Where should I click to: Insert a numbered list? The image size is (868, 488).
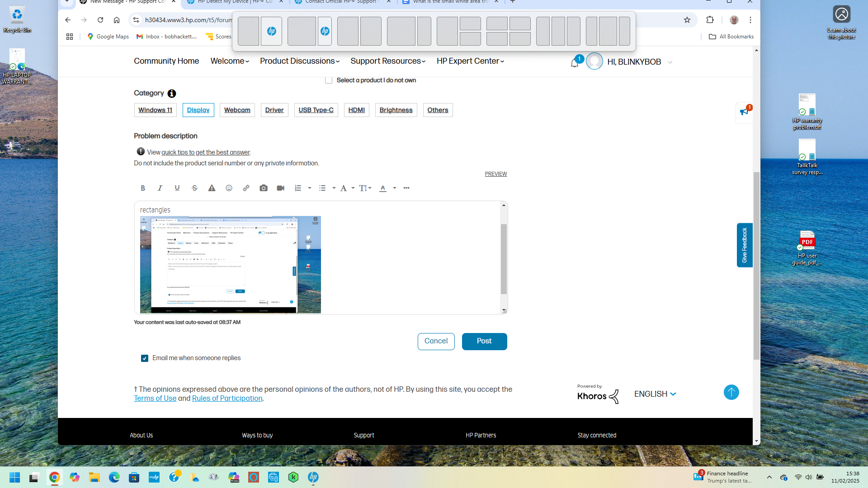click(298, 188)
